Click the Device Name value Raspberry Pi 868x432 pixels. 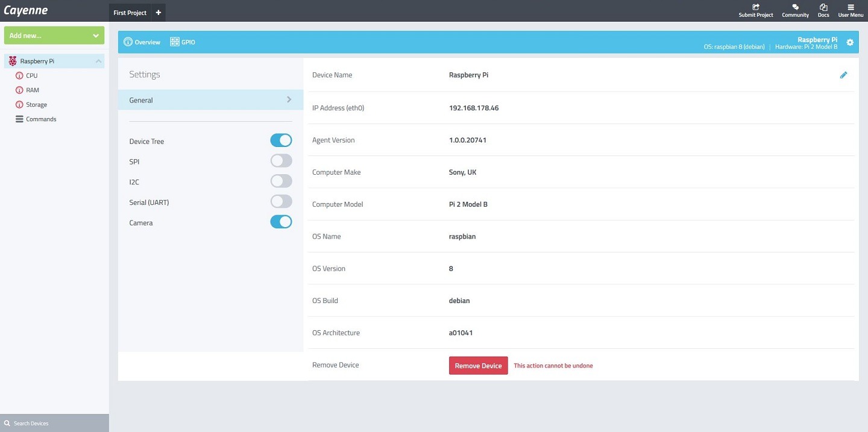pos(469,75)
